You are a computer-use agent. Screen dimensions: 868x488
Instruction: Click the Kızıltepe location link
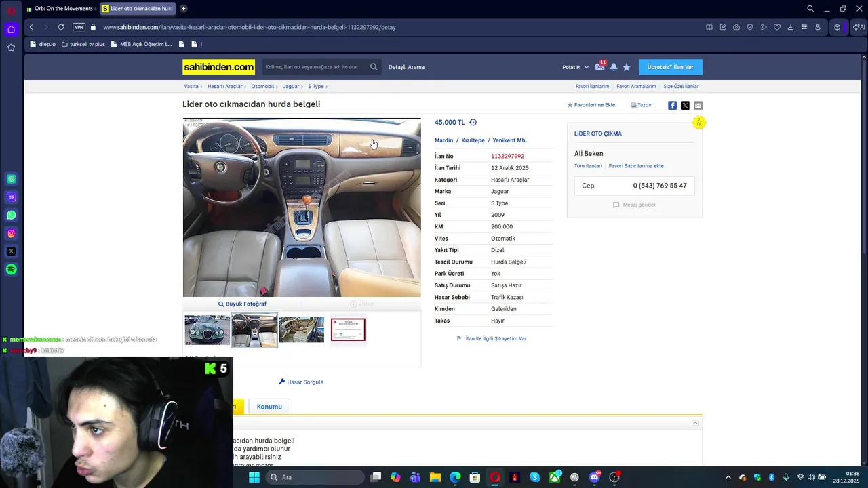(x=473, y=140)
